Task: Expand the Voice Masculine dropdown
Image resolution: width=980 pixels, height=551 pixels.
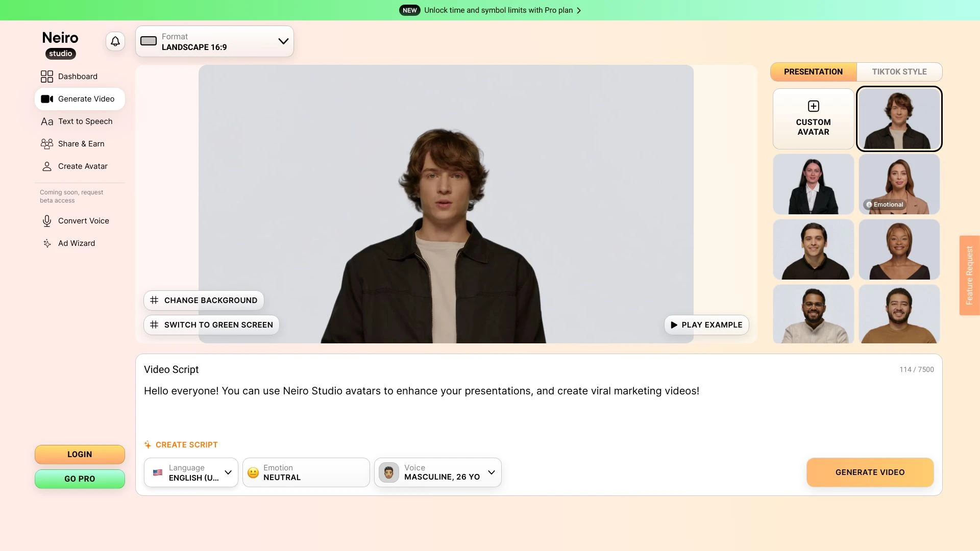Action: pyautogui.click(x=492, y=472)
